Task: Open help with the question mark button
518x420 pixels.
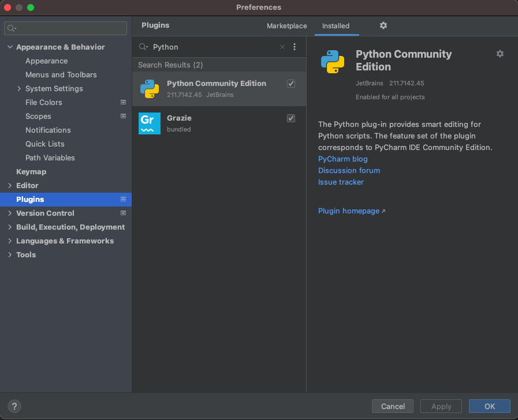Action: pos(14,406)
